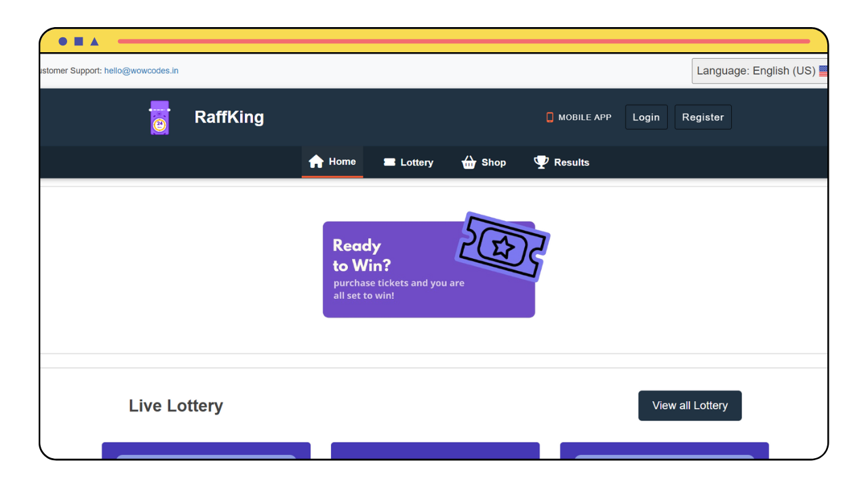Select the Lottery ticket icon

tap(389, 162)
